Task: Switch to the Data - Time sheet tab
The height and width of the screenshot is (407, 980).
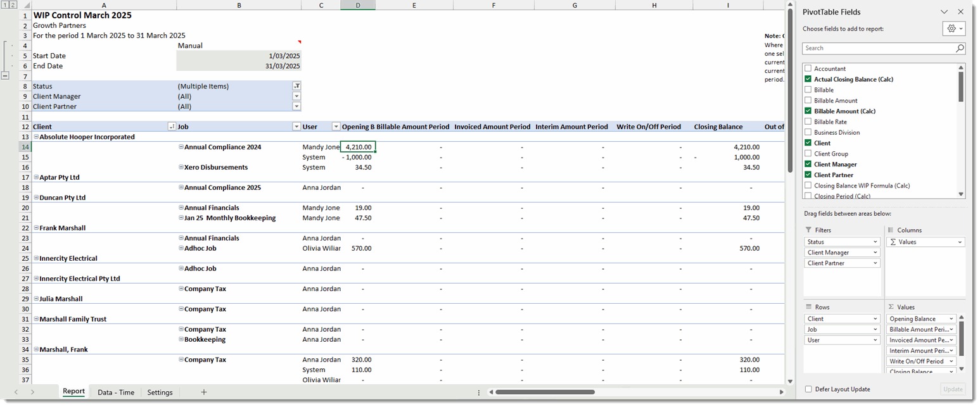Action: coord(116,392)
